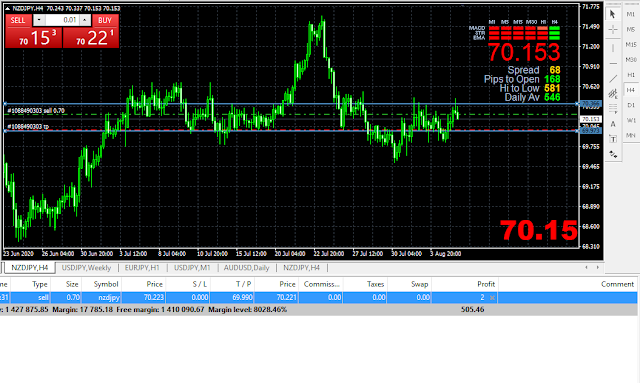
Task: Switch chart to M5 timeframe
Action: [x=631, y=29]
